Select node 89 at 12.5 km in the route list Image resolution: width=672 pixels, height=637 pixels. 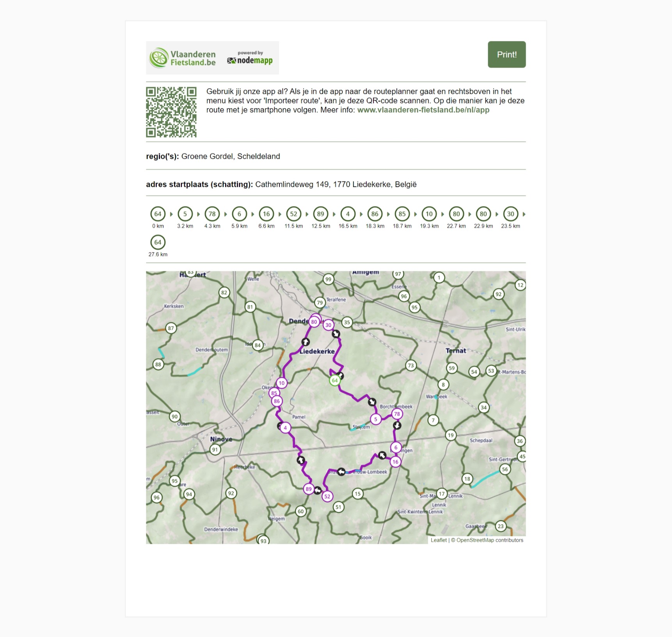click(320, 214)
